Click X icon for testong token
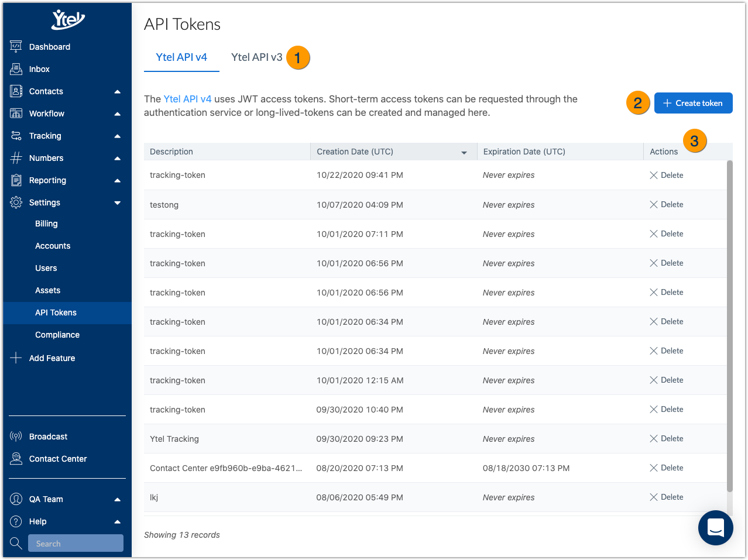Image resolution: width=748 pixels, height=560 pixels. 654,205
